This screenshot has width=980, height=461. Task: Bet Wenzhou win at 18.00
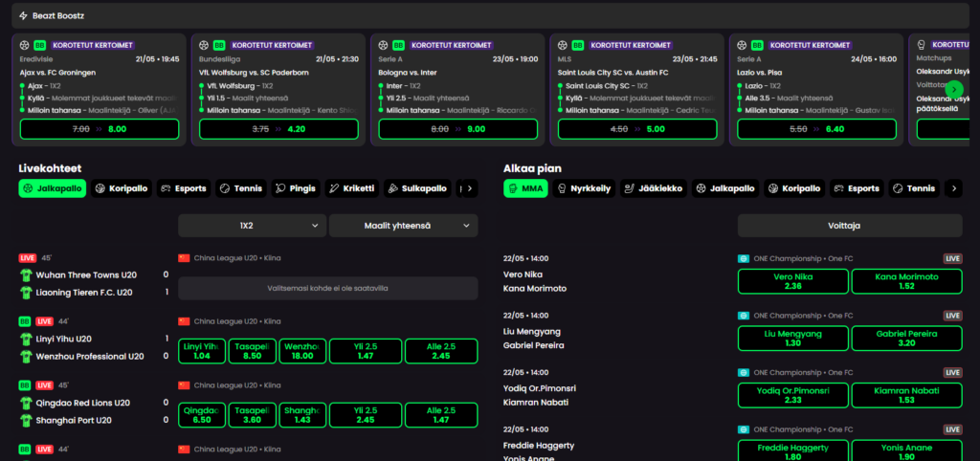coord(302,351)
